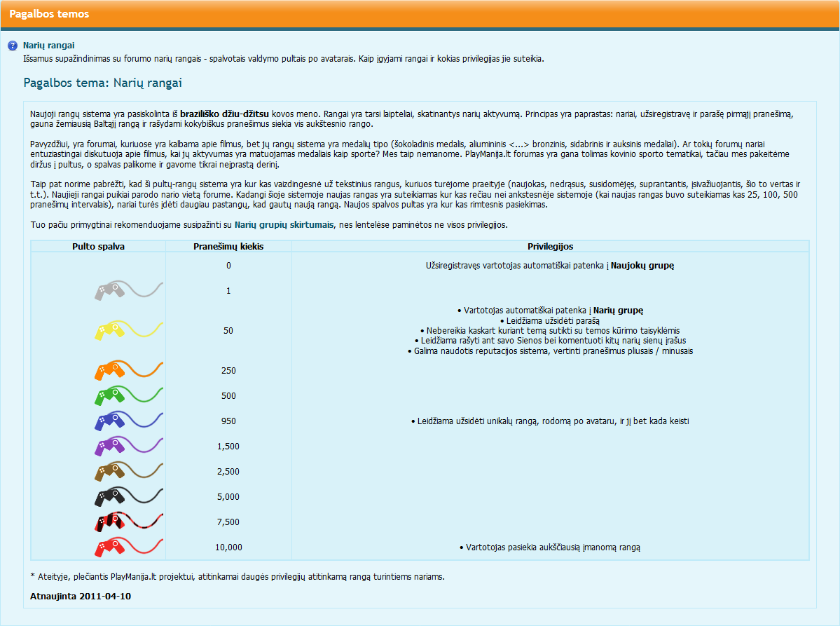The height and width of the screenshot is (626, 840).
Task: Click the yellow gamepad rank icon
Action: (129, 330)
